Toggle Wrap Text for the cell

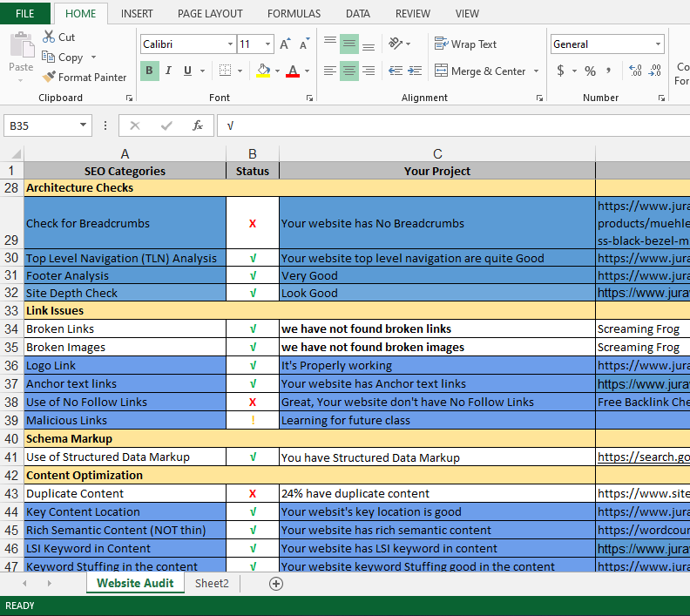465,44
